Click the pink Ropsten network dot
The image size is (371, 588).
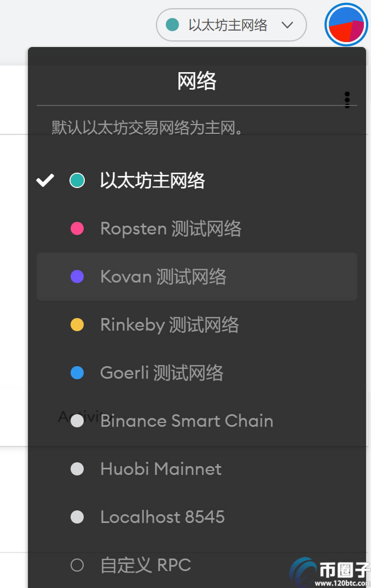tap(77, 228)
